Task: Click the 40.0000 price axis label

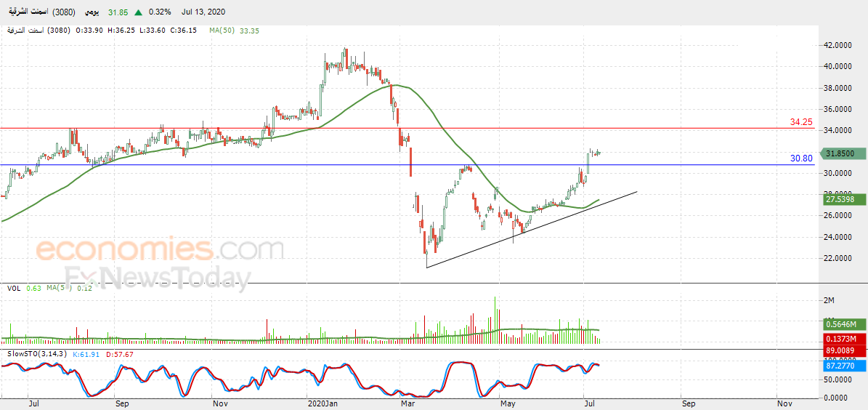Action: (x=838, y=66)
